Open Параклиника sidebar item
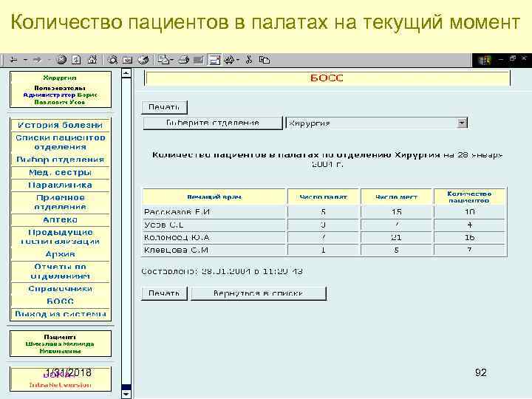The image size is (532, 399). [x=60, y=185]
